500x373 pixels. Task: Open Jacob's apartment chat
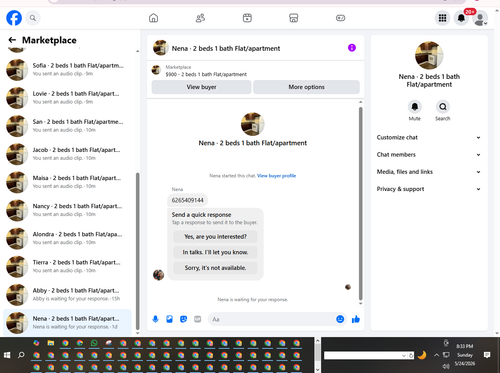(x=67, y=154)
